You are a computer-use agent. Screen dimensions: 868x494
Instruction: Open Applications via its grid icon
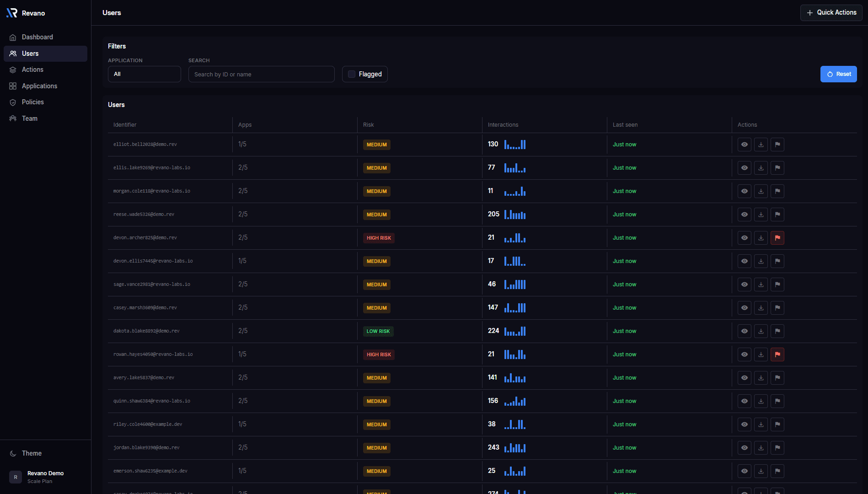click(13, 86)
